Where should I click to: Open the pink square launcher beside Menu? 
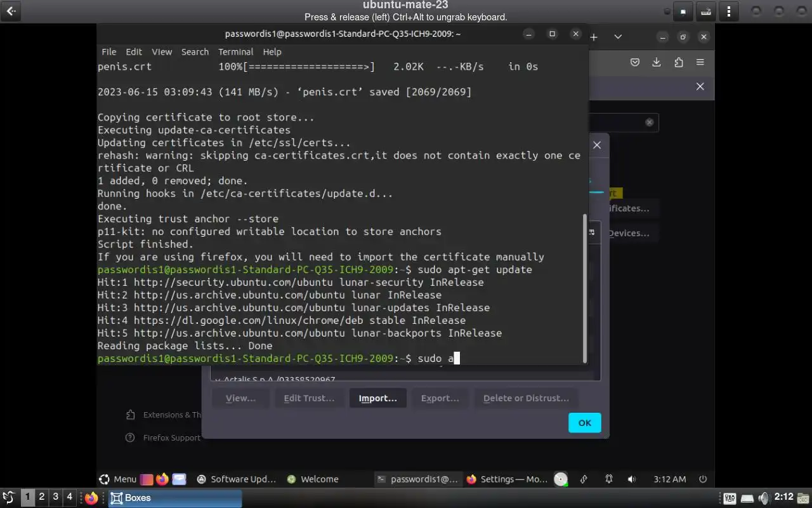[147, 479]
